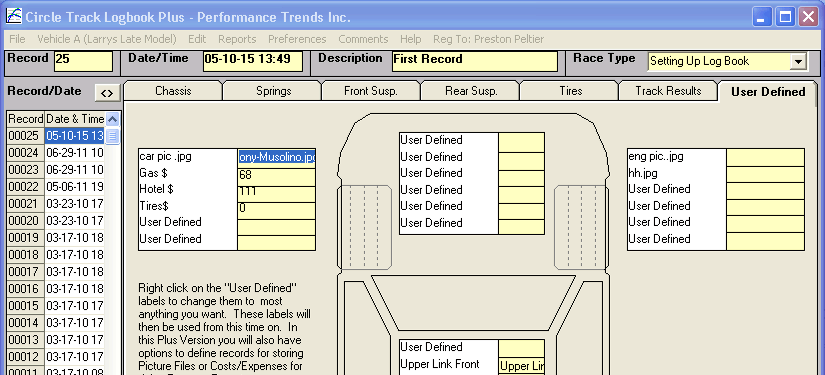Click the Race Type combo box text
Screen dimensions: 825x375
pos(719,62)
